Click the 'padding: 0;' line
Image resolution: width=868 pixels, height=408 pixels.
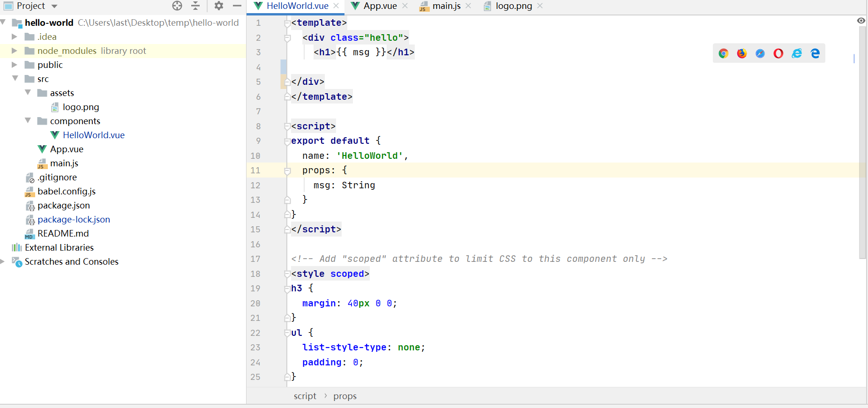point(333,363)
